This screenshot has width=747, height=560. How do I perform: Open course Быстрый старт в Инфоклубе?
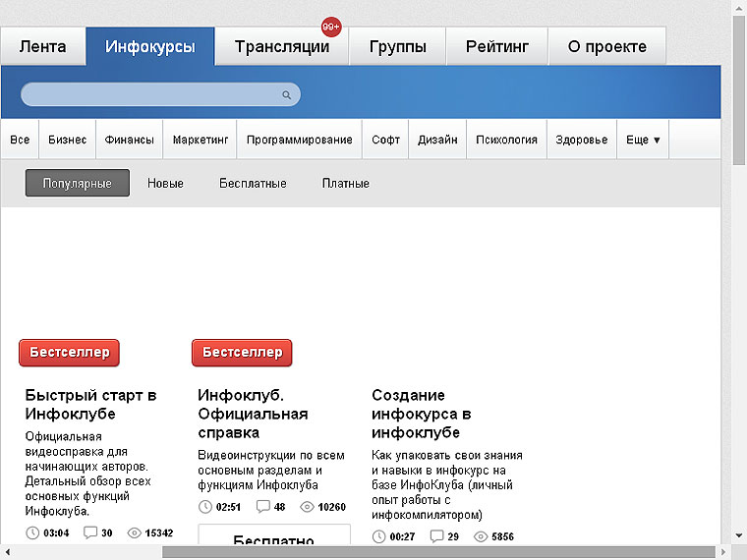pos(90,405)
